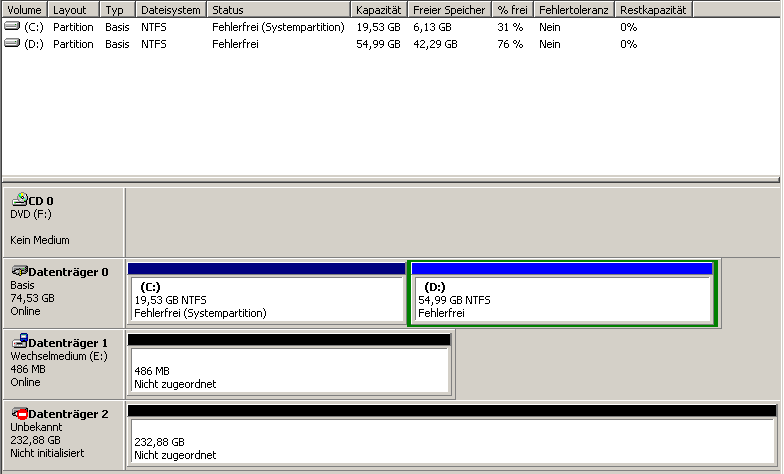Viewport: 784px width, 474px height.
Task: Click the Freier Speicher column header
Action: point(450,10)
